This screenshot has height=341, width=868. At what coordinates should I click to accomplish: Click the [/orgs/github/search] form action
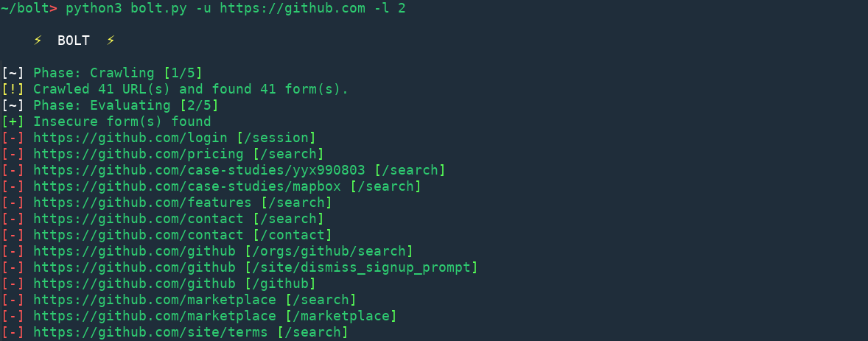point(329,251)
